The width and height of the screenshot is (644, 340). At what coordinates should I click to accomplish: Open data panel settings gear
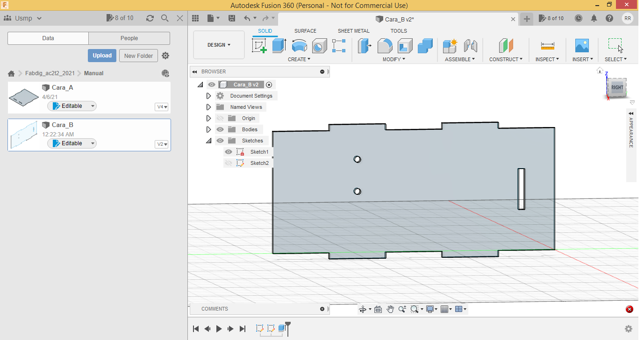(165, 56)
